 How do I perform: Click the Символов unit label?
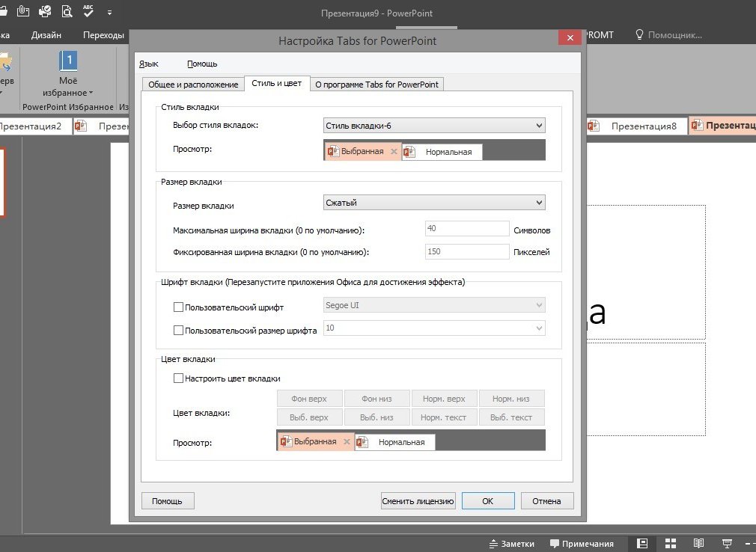(x=531, y=230)
